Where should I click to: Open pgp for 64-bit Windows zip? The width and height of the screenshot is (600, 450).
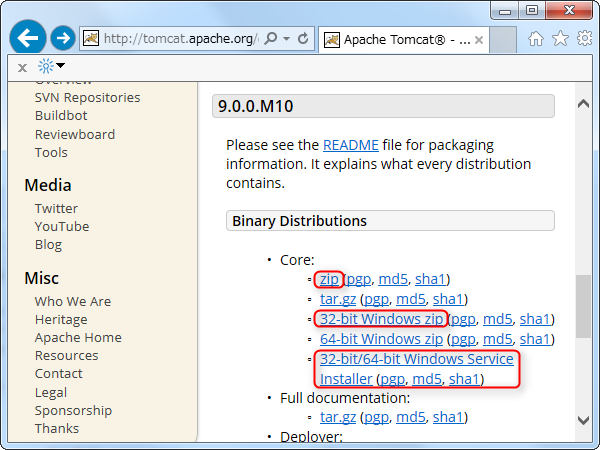463,339
